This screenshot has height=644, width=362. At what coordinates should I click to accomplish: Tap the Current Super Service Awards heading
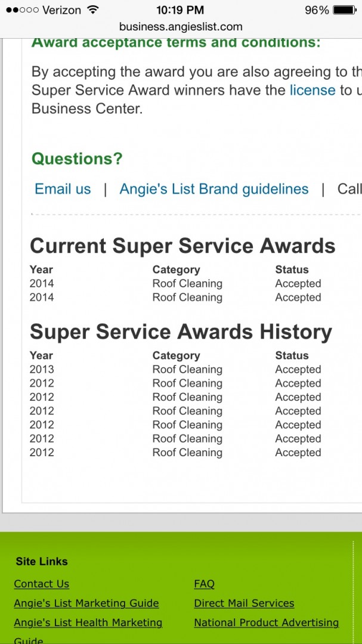182,246
